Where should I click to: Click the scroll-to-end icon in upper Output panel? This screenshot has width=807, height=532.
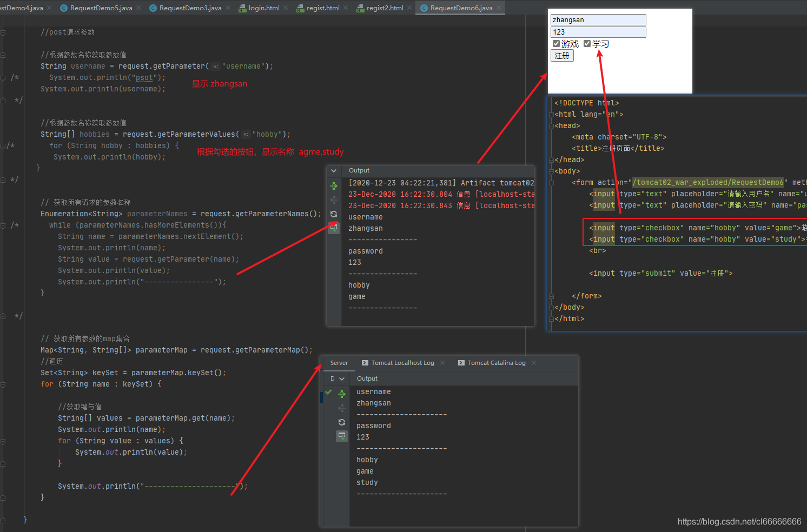point(334,228)
